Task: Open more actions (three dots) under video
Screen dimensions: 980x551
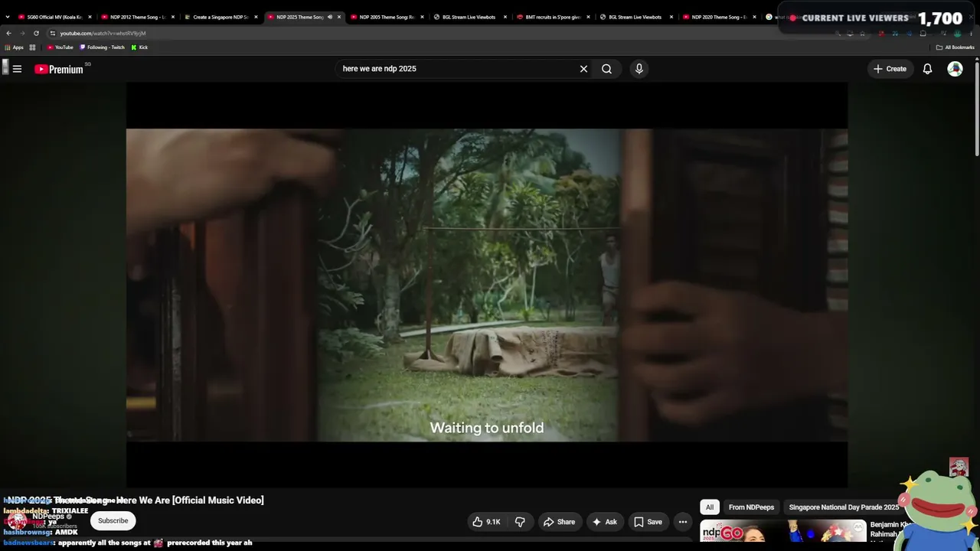Action: (683, 522)
